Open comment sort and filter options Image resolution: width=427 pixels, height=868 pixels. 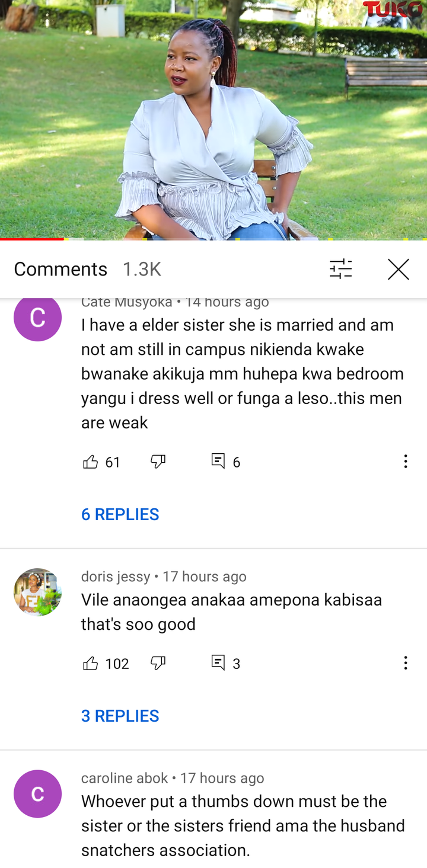point(341,269)
